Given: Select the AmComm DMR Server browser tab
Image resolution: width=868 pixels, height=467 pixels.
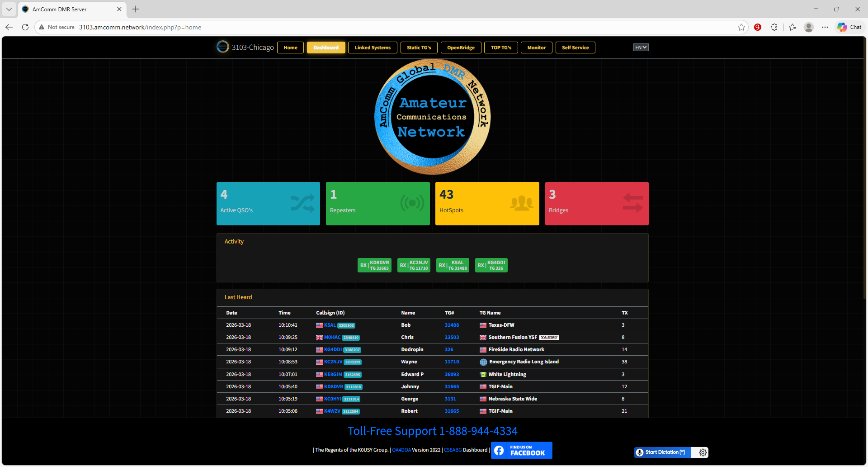Looking at the screenshot, I should pos(68,9).
